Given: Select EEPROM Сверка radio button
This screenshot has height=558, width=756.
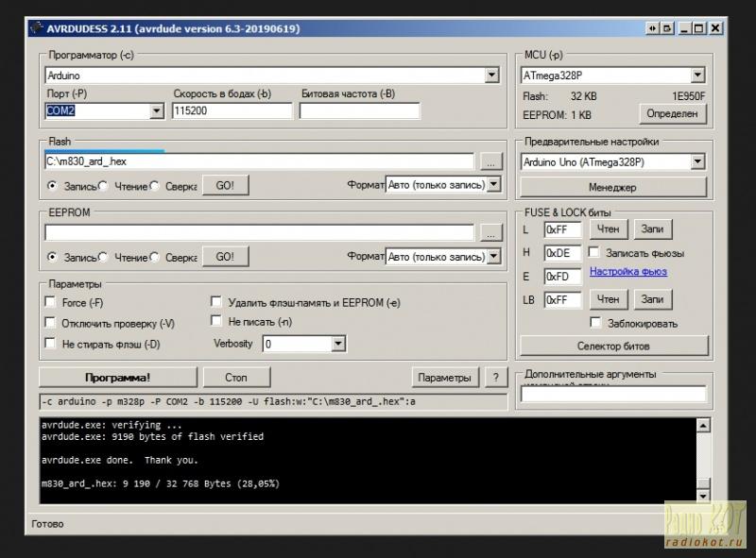Looking at the screenshot, I should (x=154, y=258).
